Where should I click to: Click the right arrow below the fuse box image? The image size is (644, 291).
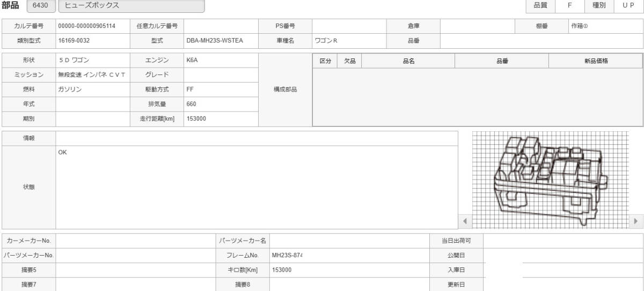coord(636,221)
